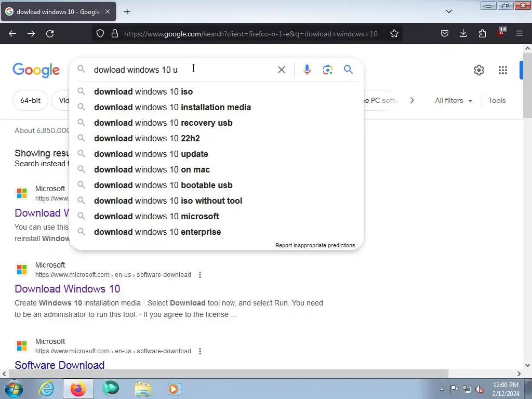
Task: Open the All filters dropdown
Action: tap(453, 100)
